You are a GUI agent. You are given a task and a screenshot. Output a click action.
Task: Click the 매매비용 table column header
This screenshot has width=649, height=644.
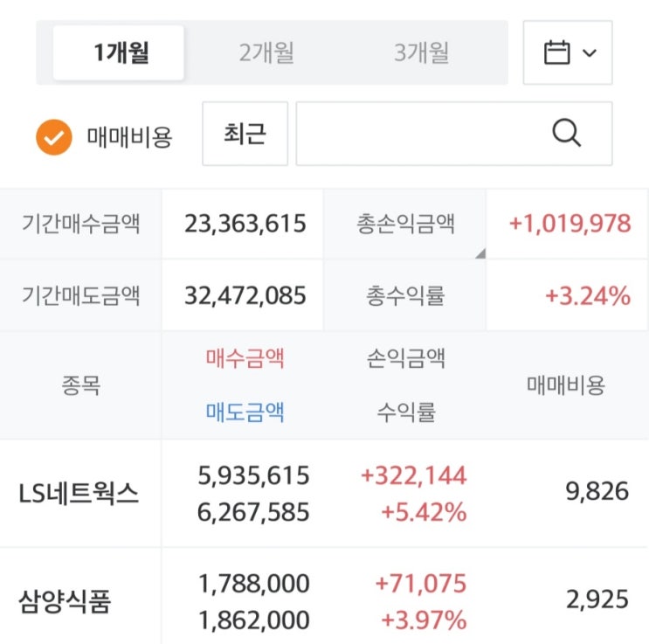566,385
